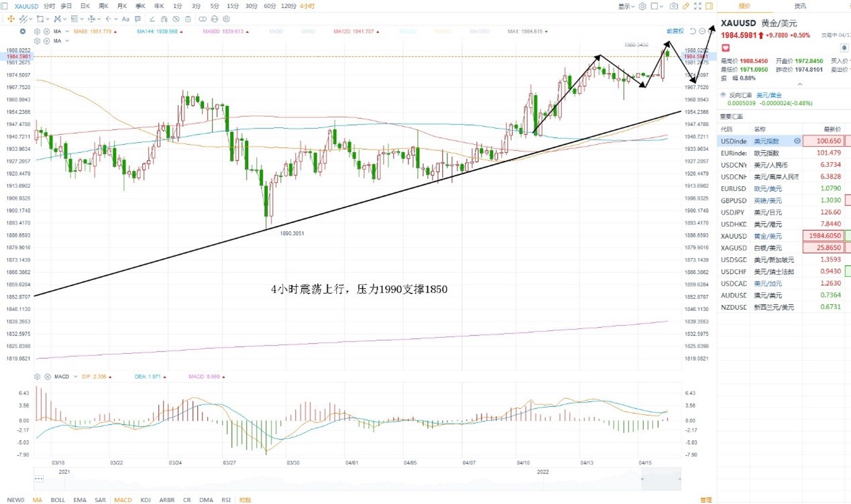This screenshot has width=851, height=504.
Task: Open fullscreen mode icon
Action: (697, 6)
